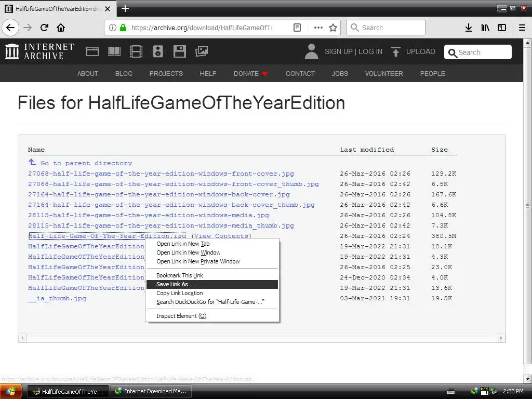
Task: Click the horizontal scrollbar left arrow
Action: click(x=22, y=338)
